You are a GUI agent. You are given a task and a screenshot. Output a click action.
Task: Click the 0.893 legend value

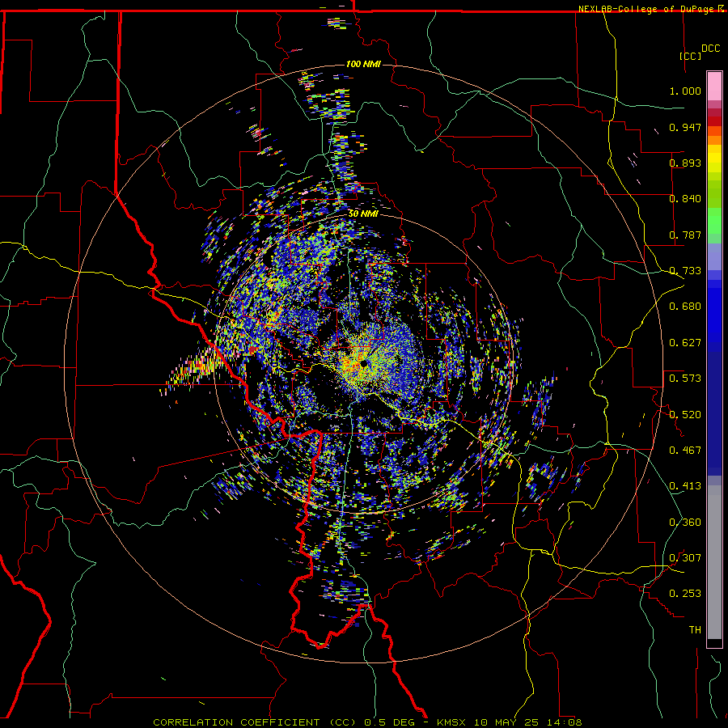[685, 163]
